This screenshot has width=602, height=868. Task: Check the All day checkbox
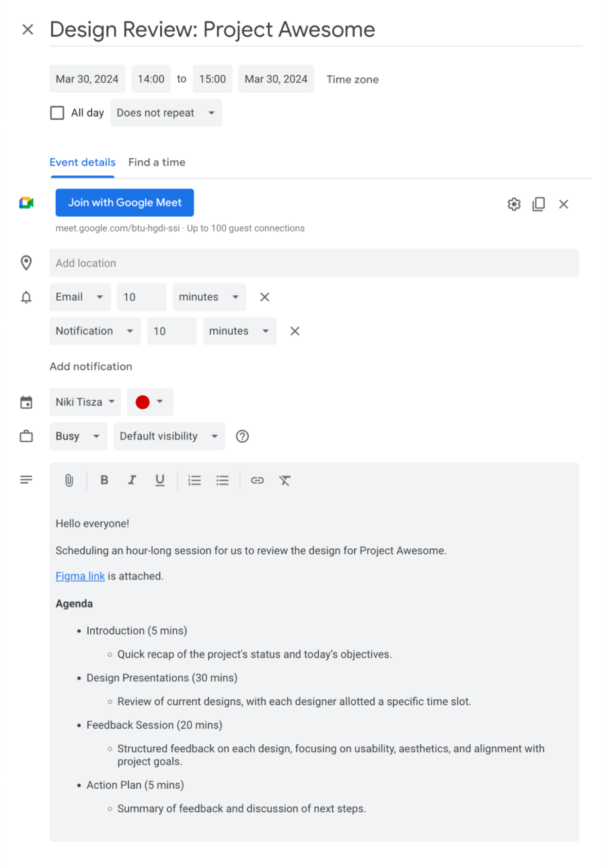[58, 113]
